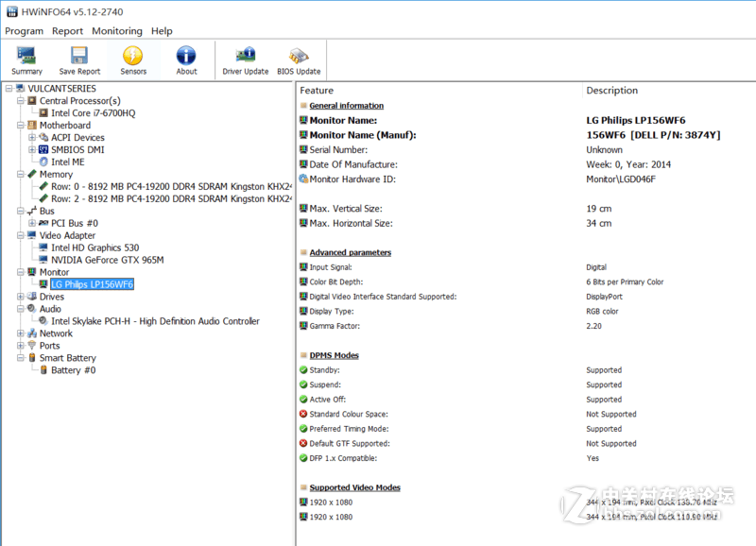Select Battery #0 in the tree
The height and width of the screenshot is (546, 756).
click(x=73, y=370)
